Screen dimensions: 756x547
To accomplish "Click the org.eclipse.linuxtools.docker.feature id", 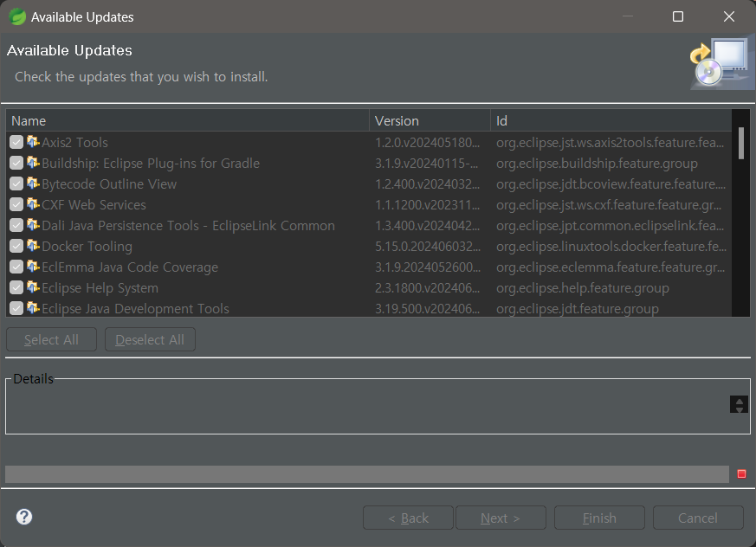I will [611, 247].
